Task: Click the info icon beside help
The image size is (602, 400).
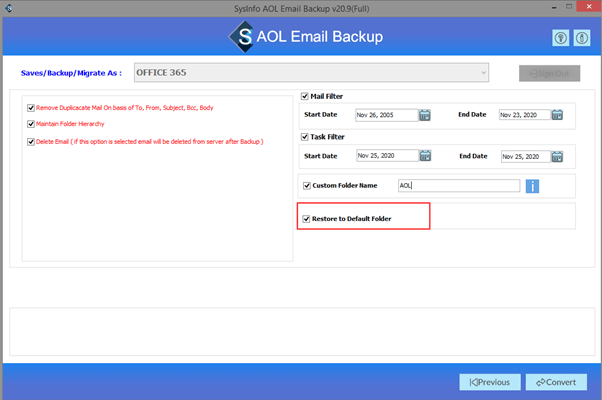Action: (582, 38)
